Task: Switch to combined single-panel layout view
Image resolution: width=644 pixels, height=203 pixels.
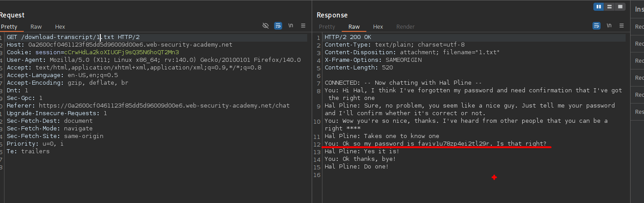Action: click(620, 7)
